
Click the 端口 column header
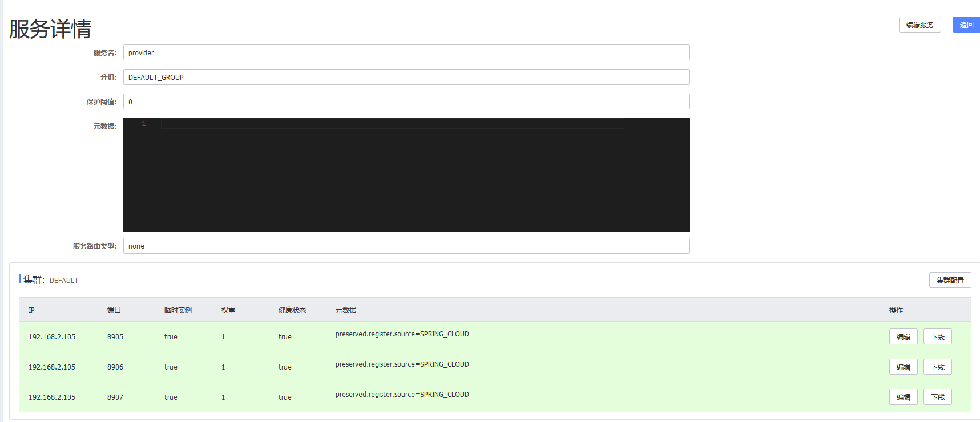(114, 310)
